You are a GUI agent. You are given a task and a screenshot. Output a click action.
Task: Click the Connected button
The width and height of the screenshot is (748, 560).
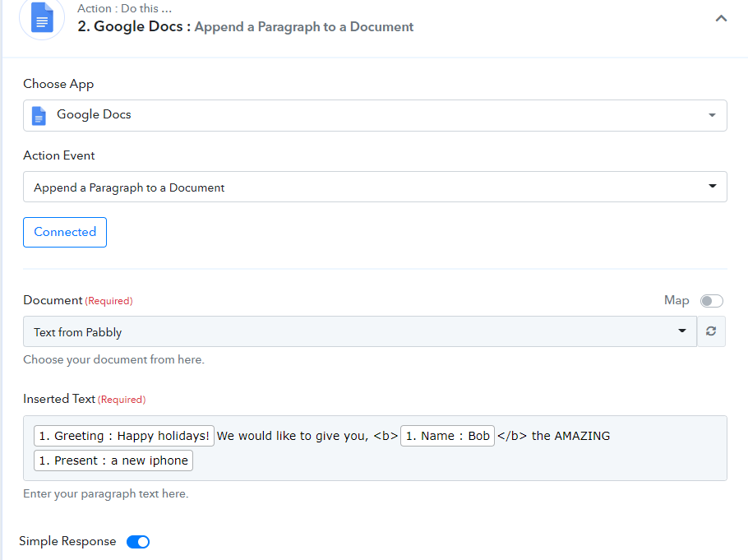65,232
